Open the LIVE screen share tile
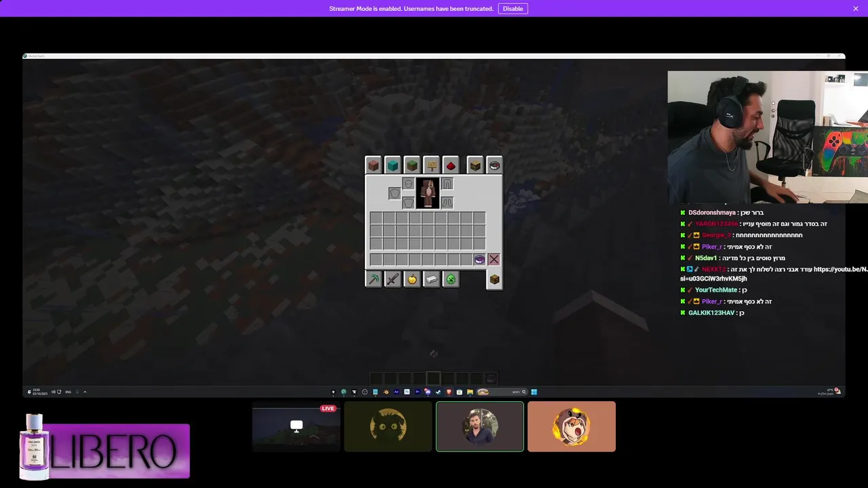868x488 pixels. [296, 426]
